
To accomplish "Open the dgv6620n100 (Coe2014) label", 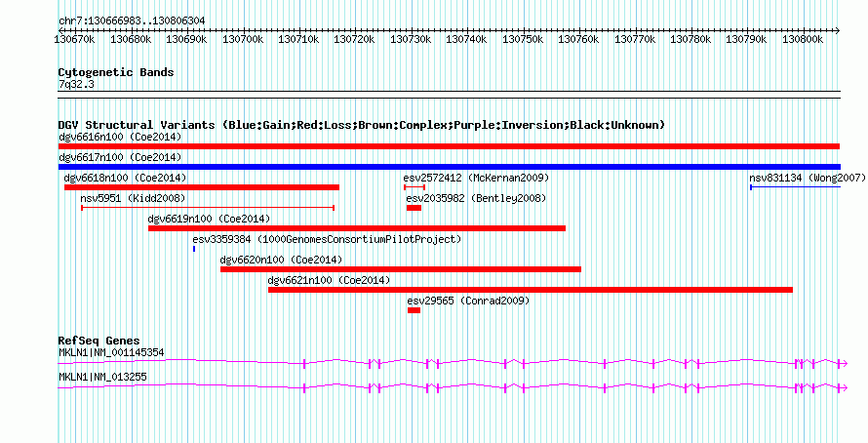I will tap(281, 260).
